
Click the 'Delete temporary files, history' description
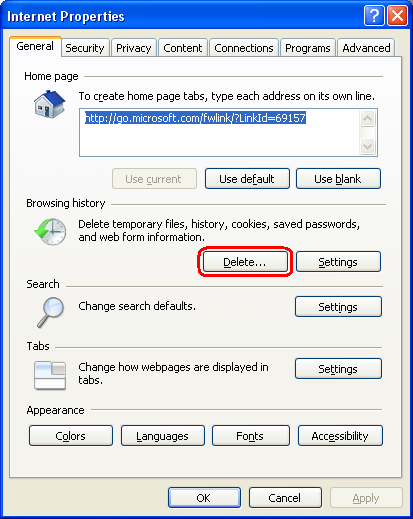coord(219,230)
